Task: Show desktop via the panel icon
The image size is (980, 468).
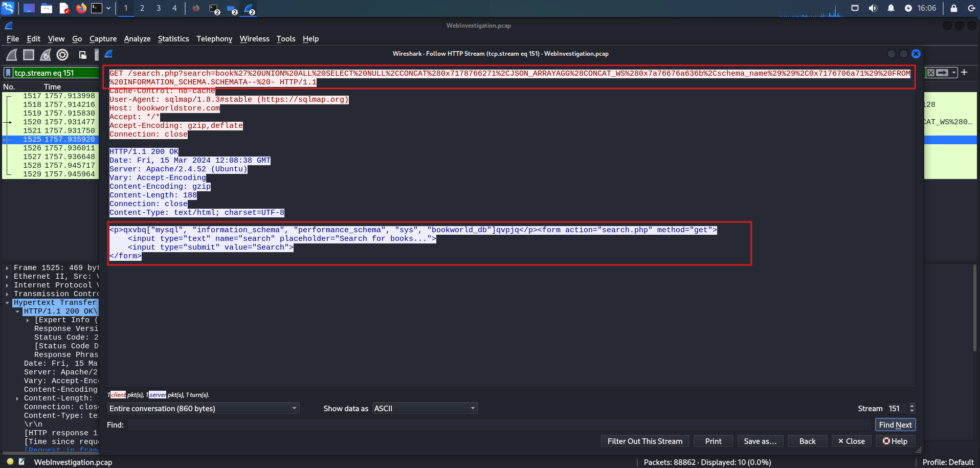Action: tap(29, 8)
